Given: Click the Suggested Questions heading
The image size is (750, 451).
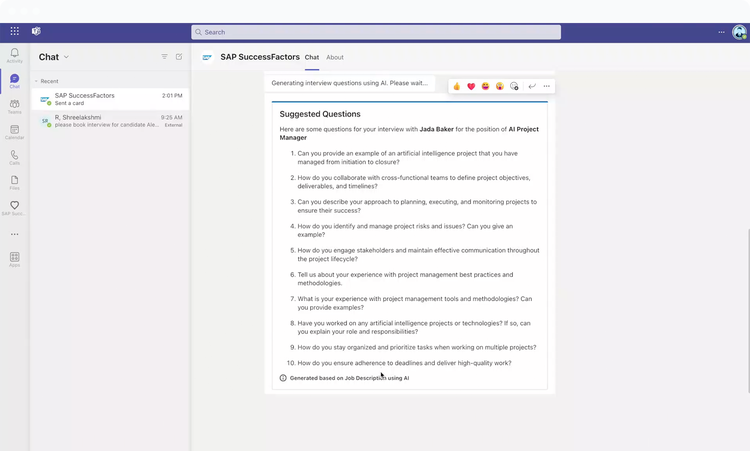Looking at the screenshot, I should (320, 114).
